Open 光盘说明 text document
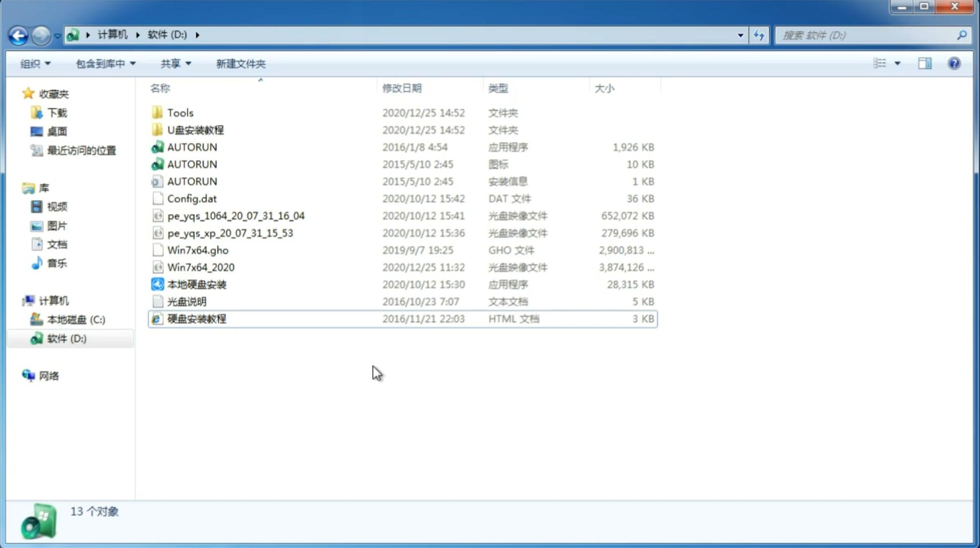Image resolution: width=980 pixels, height=548 pixels. coord(186,302)
